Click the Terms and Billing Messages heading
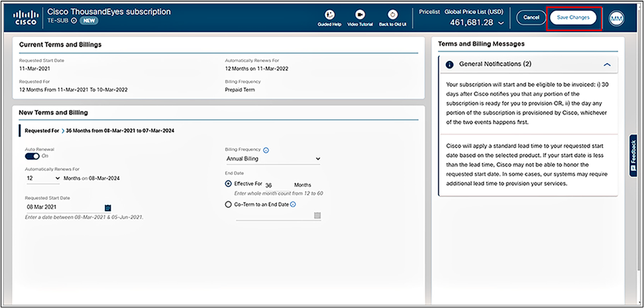Viewport: 644px width, 308px height. [x=481, y=44]
